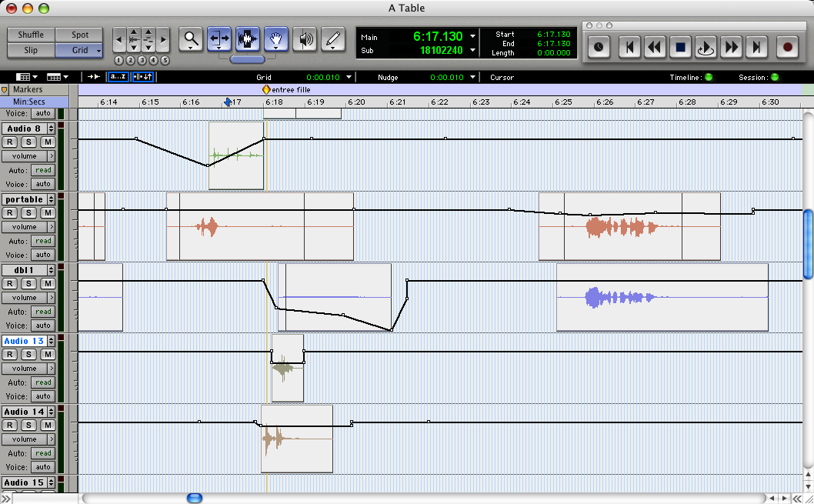Switch to Slip edit mode
Image resolution: width=814 pixels, height=504 pixels.
(31, 50)
